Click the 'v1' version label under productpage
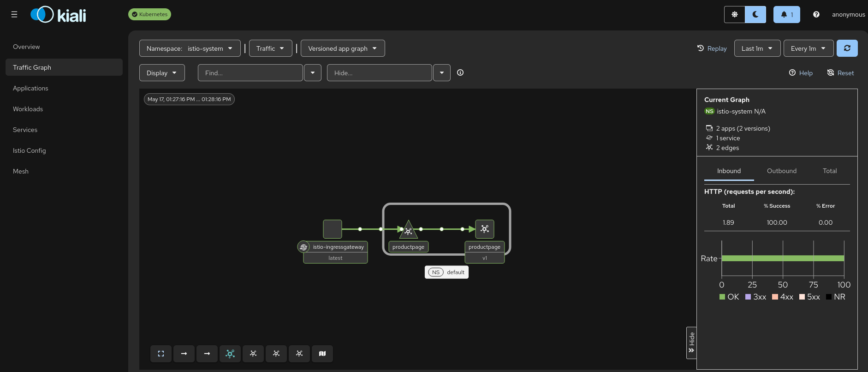 click(x=485, y=258)
